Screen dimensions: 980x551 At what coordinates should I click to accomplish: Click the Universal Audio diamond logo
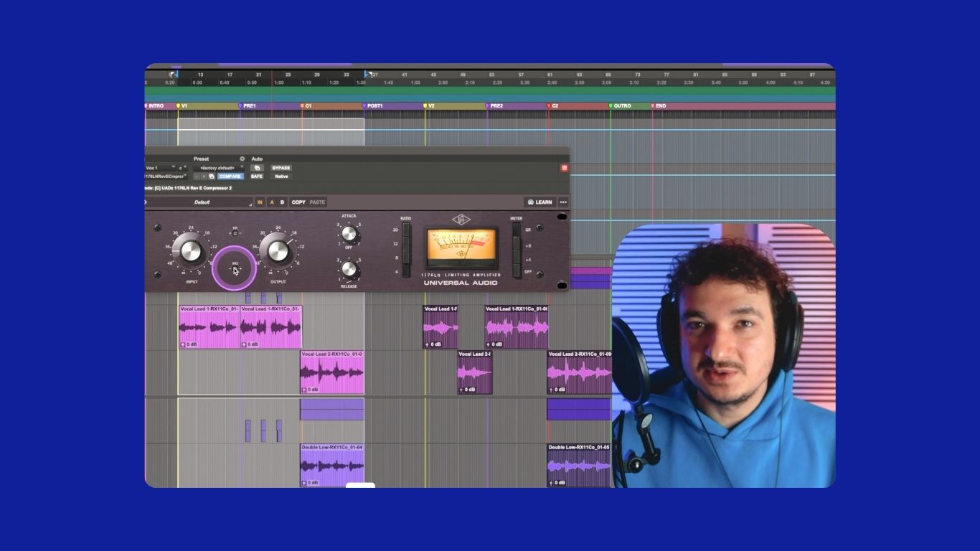(461, 220)
